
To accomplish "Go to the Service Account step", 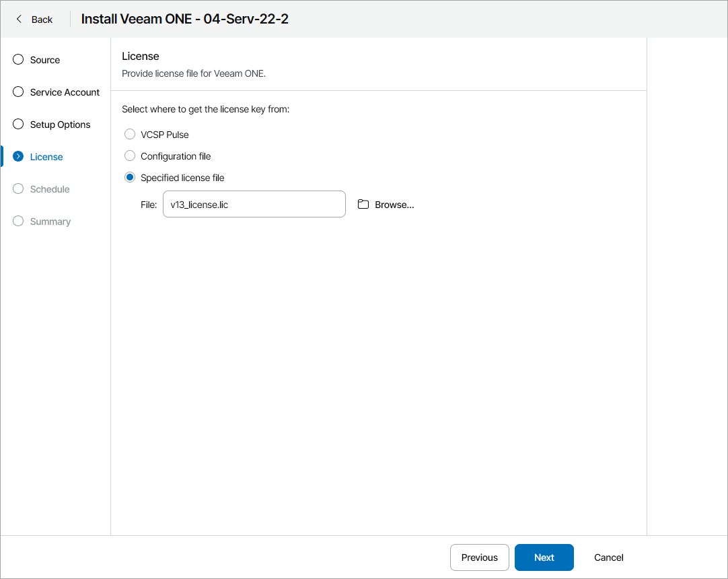I will click(65, 92).
